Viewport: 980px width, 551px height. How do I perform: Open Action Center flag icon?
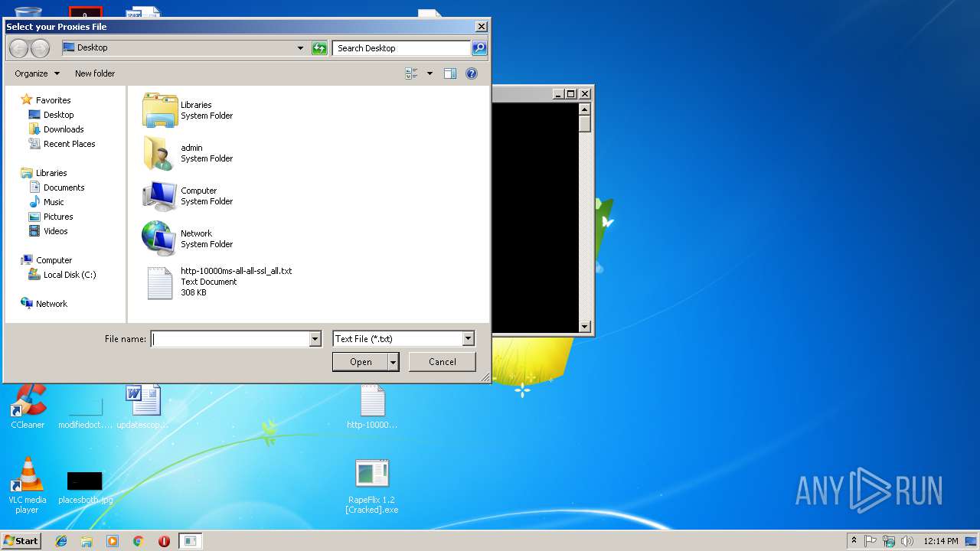[871, 541]
